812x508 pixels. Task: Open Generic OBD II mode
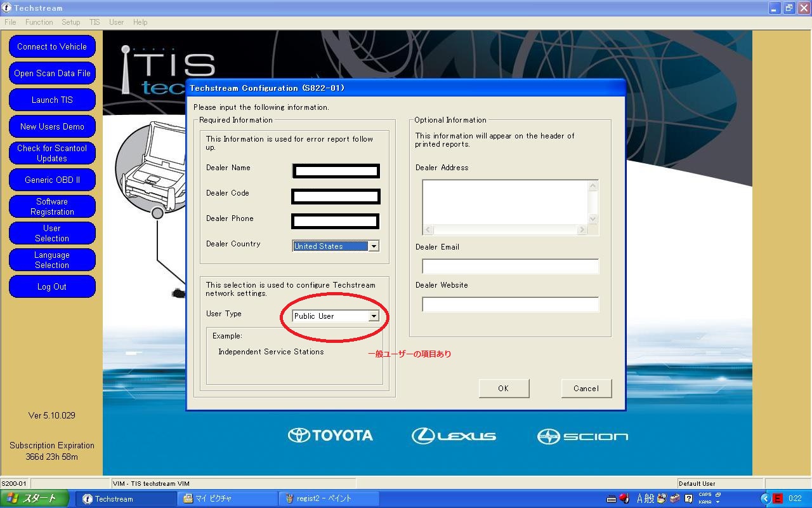pyautogui.click(x=52, y=180)
